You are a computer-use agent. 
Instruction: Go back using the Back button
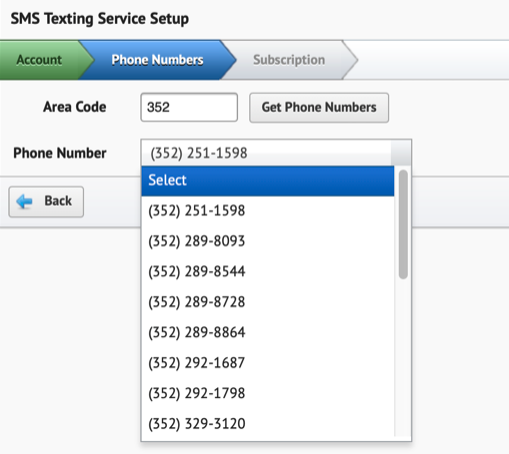coord(46,202)
